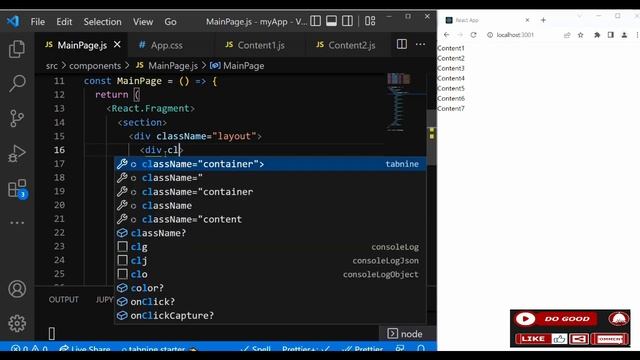Open the Edit menu
This screenshot has height=360, width=640.
click(x=64, y=22)
